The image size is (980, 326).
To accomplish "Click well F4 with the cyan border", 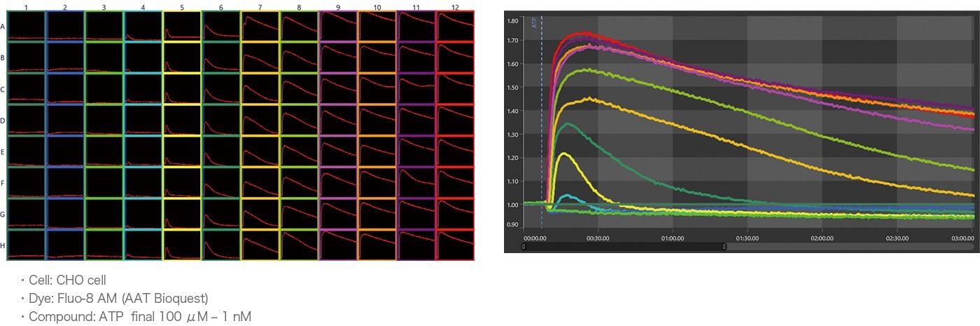I will 143,183.
